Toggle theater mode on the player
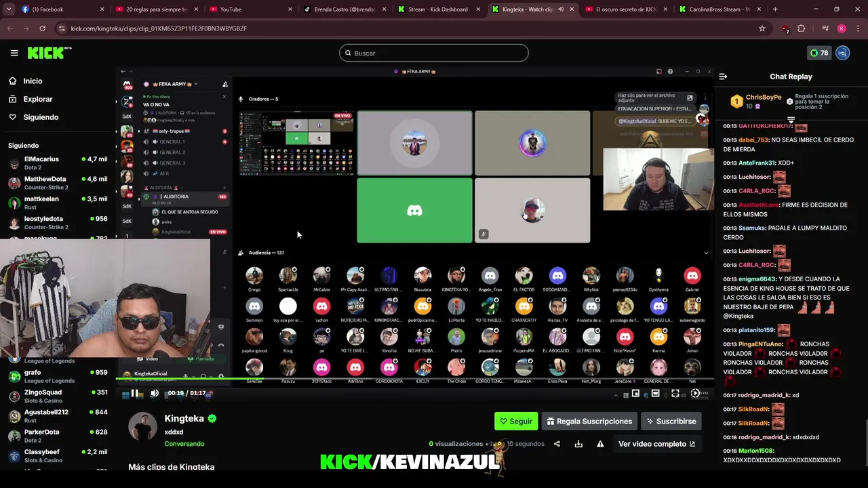 [655, 394]
